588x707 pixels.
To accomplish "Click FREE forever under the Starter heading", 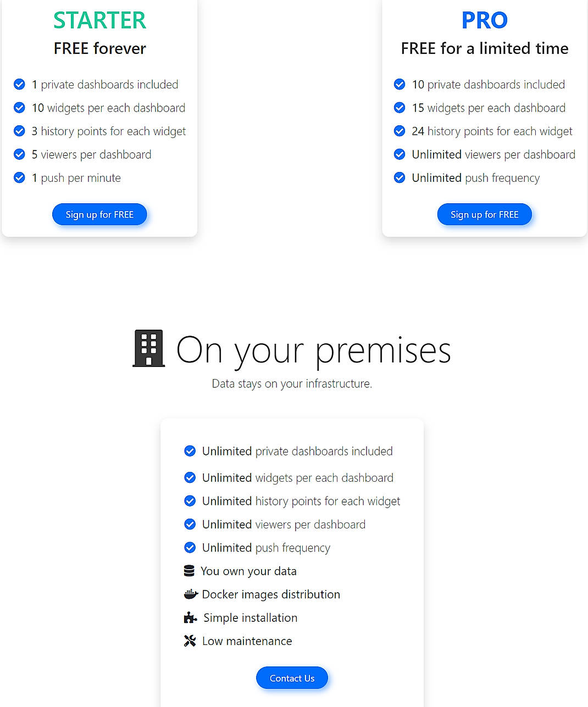I will point(99,48).
